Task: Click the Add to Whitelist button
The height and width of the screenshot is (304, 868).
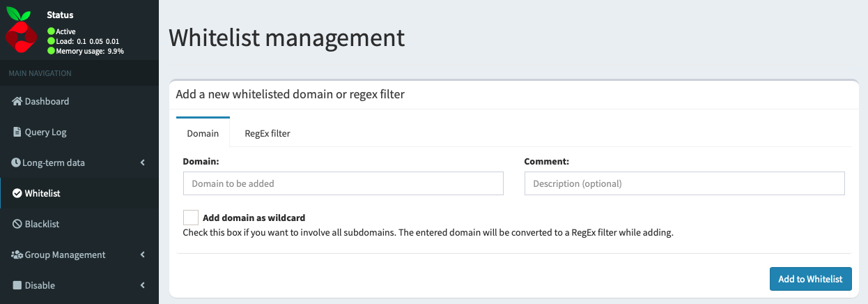Action: (810, 279)
